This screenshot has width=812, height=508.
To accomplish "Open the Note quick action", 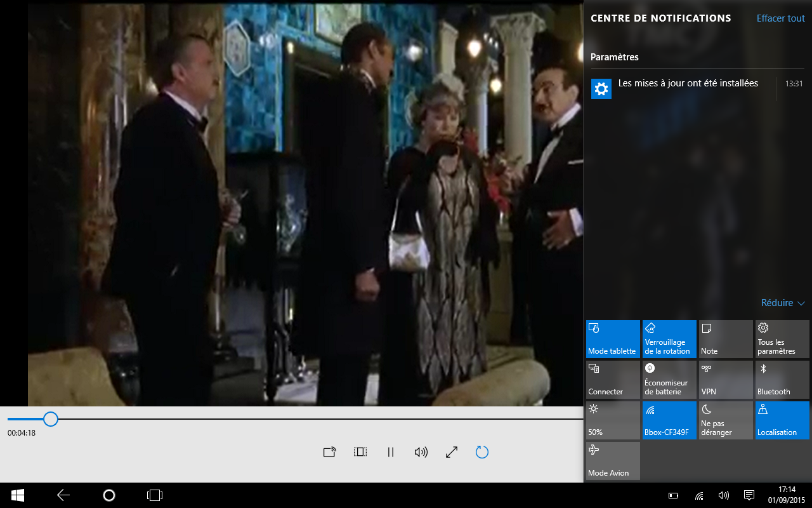I will [726, 339].
